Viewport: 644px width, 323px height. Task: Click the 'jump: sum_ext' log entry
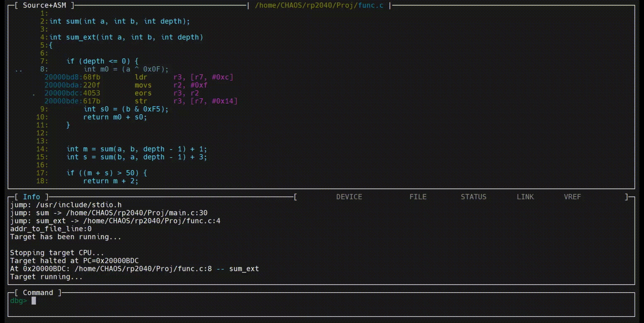[x=115, y=221]
